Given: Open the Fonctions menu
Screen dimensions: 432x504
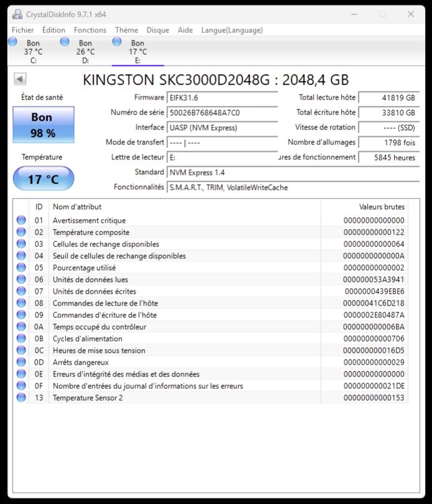Looking at the screenshot, I should click(90, 30).
